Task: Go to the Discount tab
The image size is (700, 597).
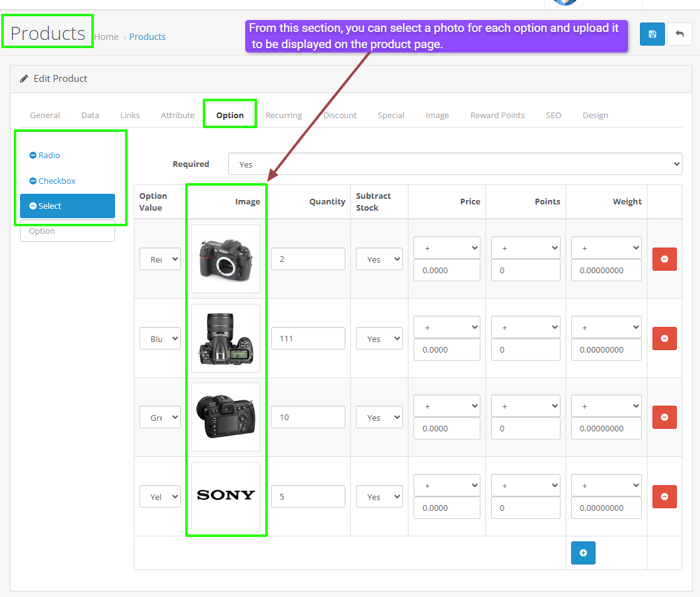Action: pyautogui.click(x=340, y=115)
